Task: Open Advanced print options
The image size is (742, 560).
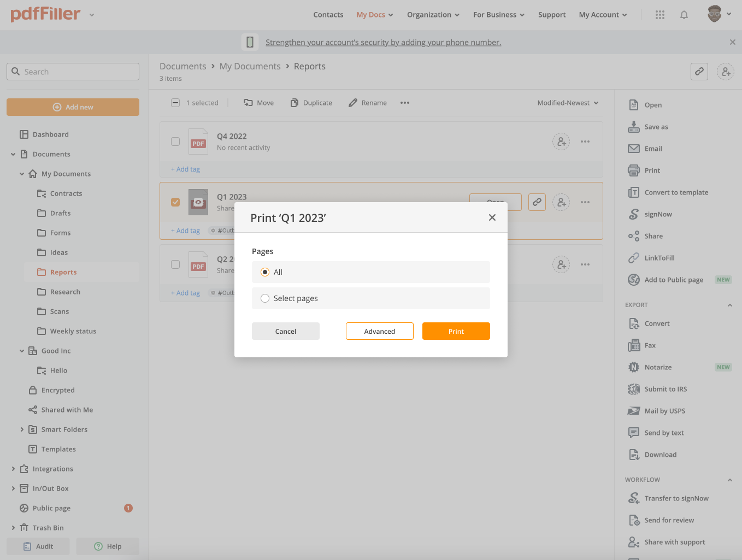Action: click(x=379, y=331)
